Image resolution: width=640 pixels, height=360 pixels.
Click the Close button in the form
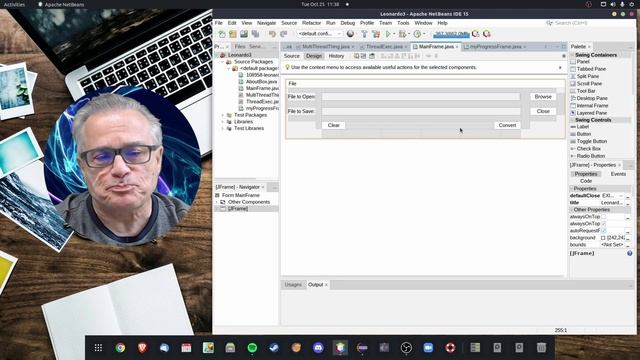point(543,111)
